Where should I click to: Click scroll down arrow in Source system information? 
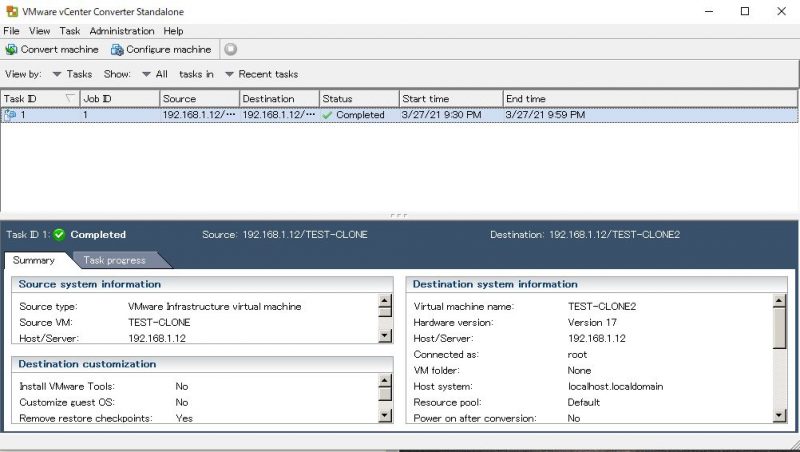coord(385,335)
